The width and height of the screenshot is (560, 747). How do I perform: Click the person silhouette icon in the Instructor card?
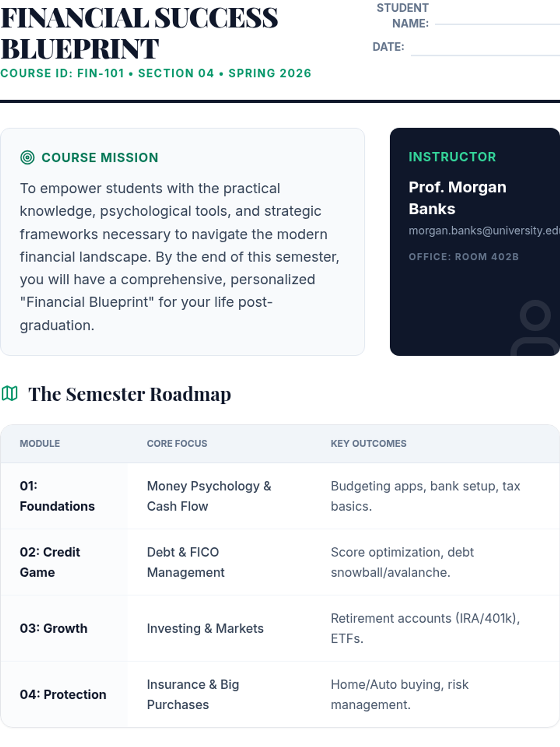point(535,328)
